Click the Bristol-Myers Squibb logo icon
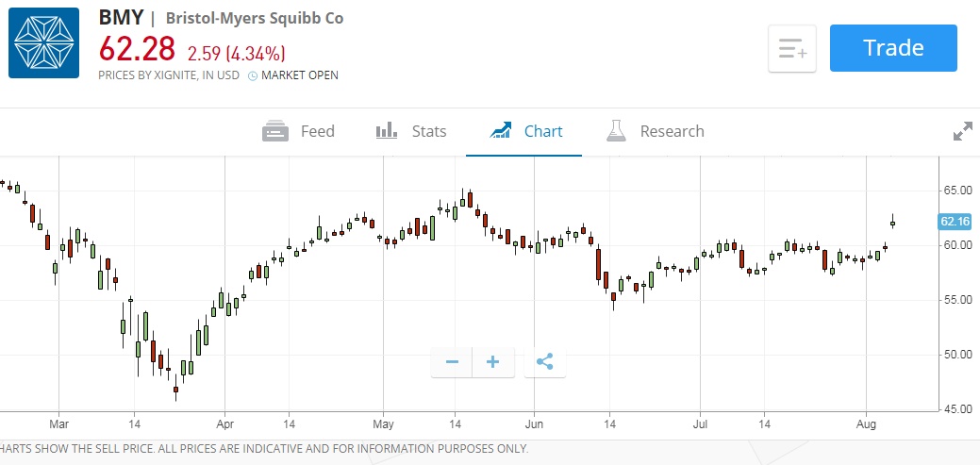 click(43, 42)
